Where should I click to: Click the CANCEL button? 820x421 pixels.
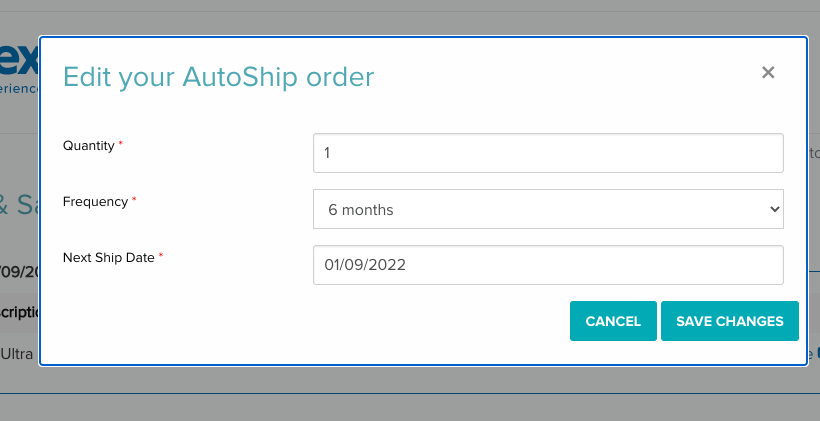coord(613,321)
